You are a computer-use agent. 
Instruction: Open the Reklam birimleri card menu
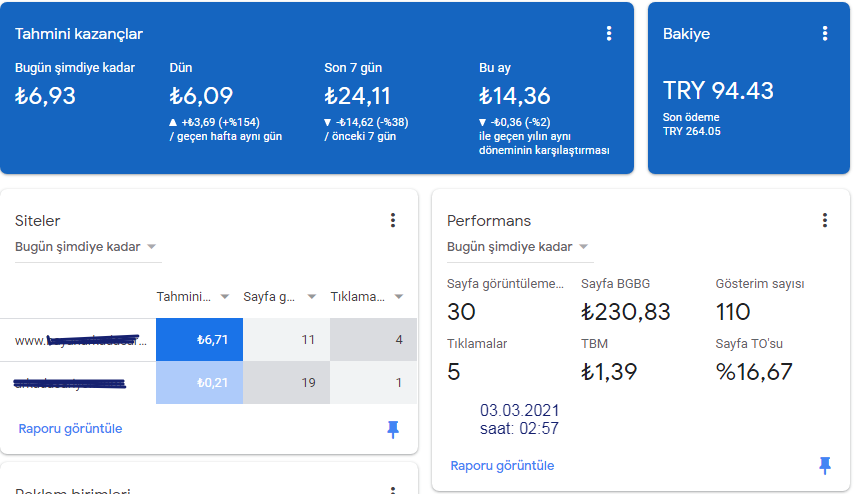pyautogui.click(x=393, y=490)
